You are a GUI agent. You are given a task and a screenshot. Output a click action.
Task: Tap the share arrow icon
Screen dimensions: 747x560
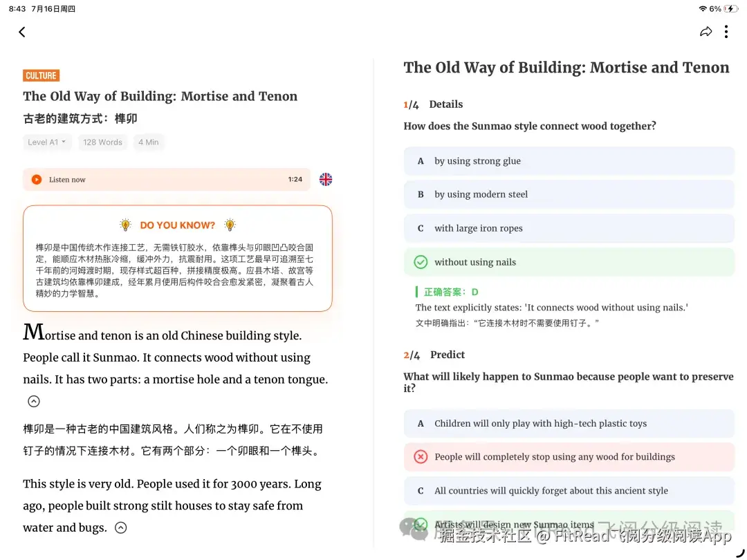[705, 31]
